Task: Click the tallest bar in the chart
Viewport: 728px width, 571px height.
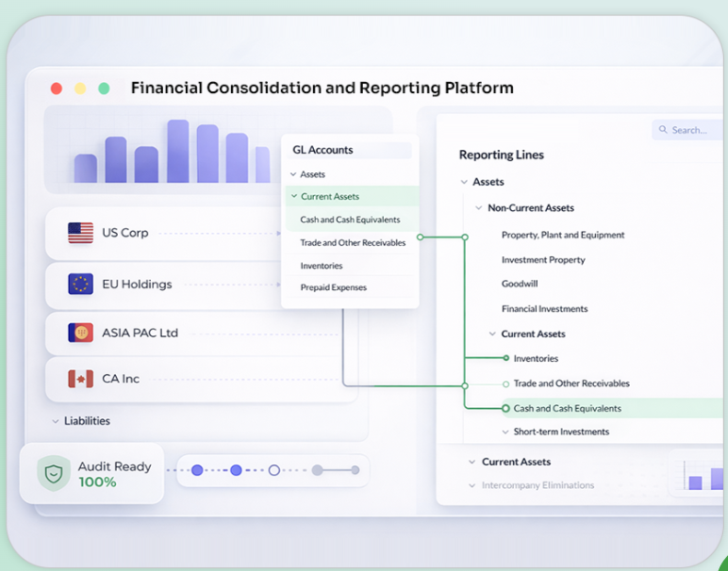Action: tap(178, 151)
